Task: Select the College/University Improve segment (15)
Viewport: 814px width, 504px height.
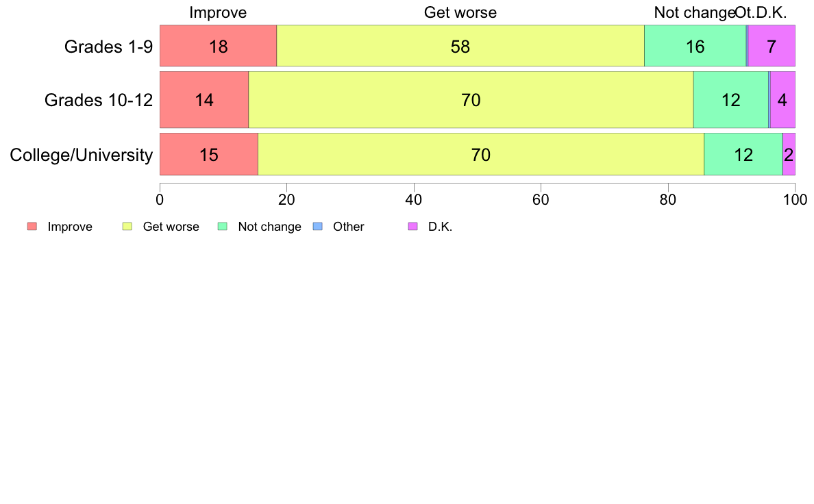Action: 209,154
